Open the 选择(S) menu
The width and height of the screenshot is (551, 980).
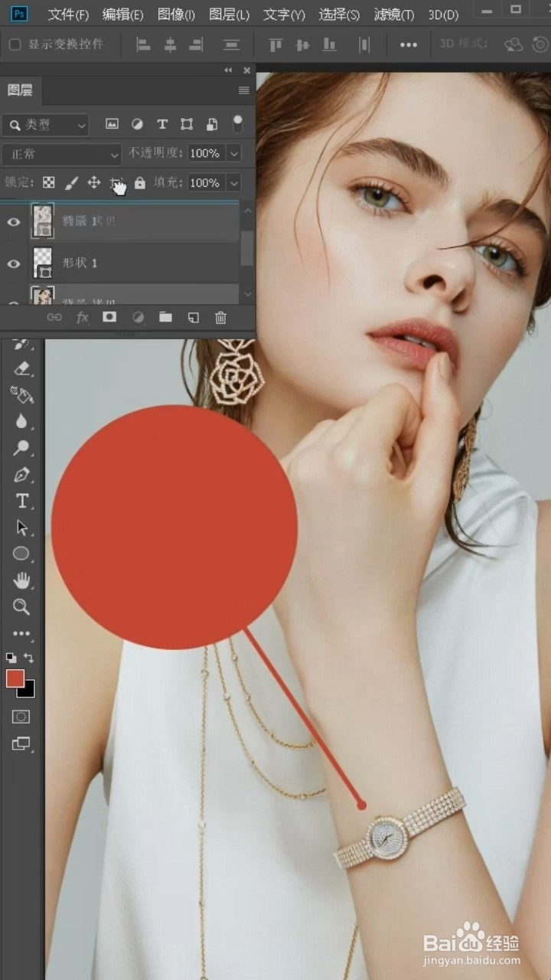coord(339,15)
